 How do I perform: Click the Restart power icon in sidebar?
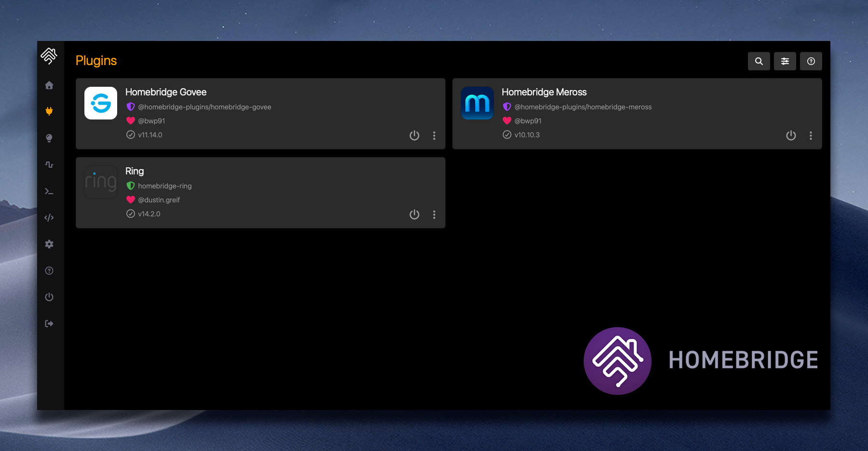[x=49, y=297]
